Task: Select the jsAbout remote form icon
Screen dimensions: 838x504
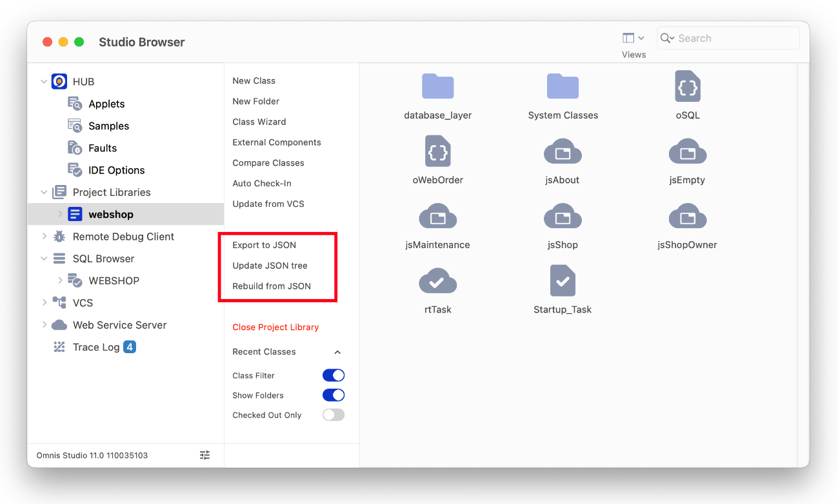Action: tap(563, 151)
